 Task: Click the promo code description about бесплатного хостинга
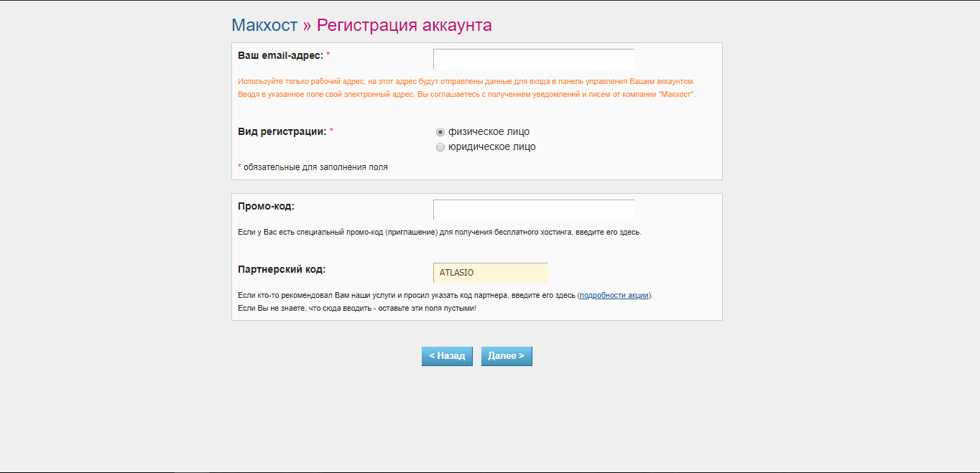tap(438, 233)
